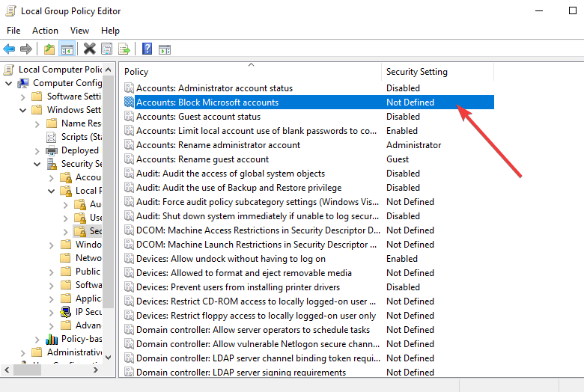Click the Local Group Policy Editor title icon
584x392 pixels.
[10, 10]
